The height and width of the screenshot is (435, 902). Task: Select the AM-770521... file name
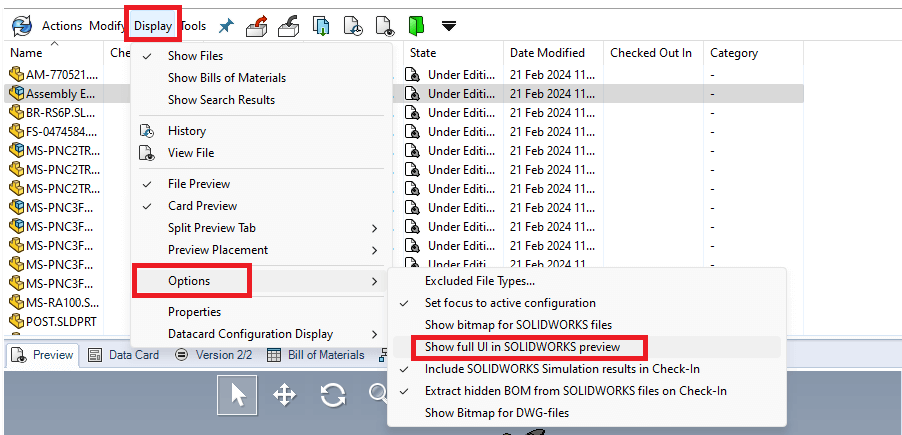pyautogui.click(x=62, y=74)
